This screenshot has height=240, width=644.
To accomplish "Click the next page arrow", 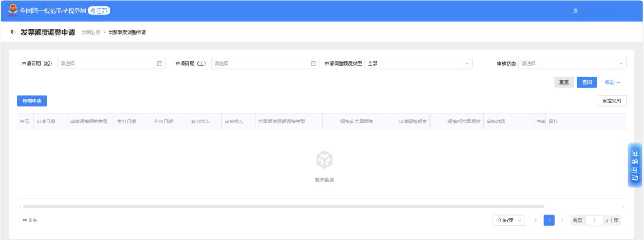I will coord(563,220).
